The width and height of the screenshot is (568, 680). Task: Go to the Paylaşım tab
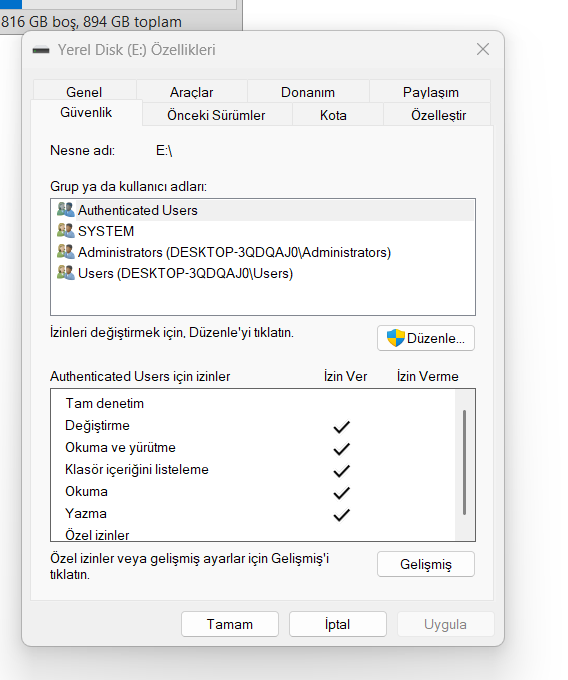tap(430, 92)
